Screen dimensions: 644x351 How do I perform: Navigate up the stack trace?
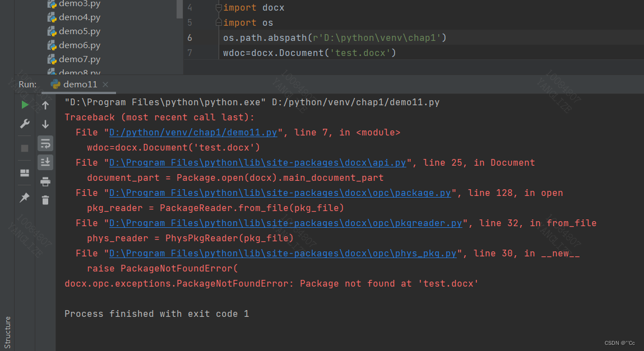point(45,104)
